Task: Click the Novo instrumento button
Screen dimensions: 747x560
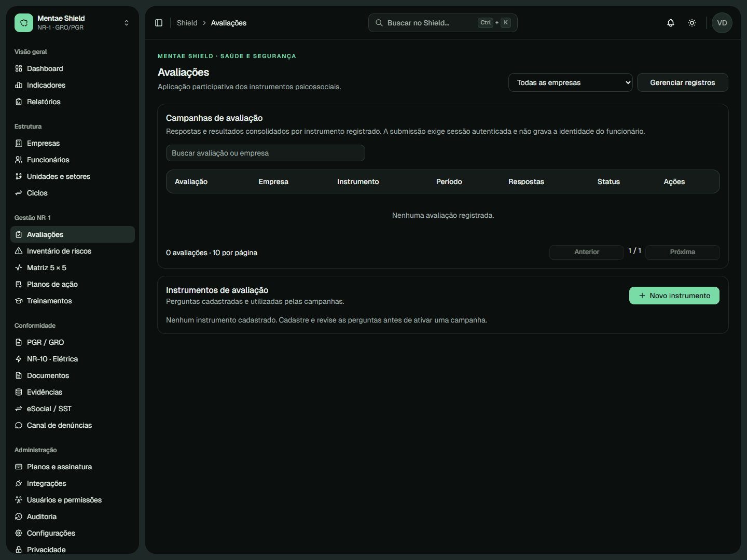Action: 674,296
